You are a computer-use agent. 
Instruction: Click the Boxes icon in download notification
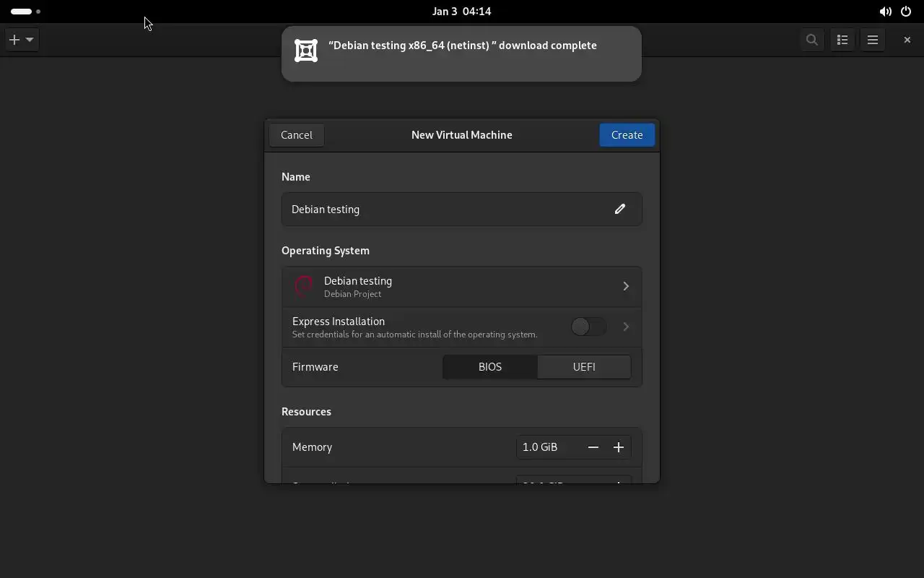pos(306,51)
